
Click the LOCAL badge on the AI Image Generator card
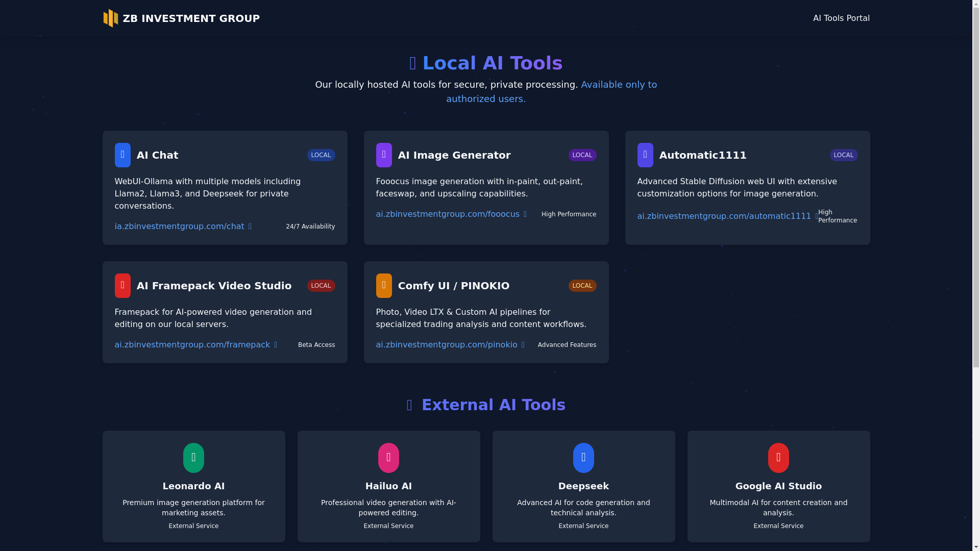tap(582, 155)
